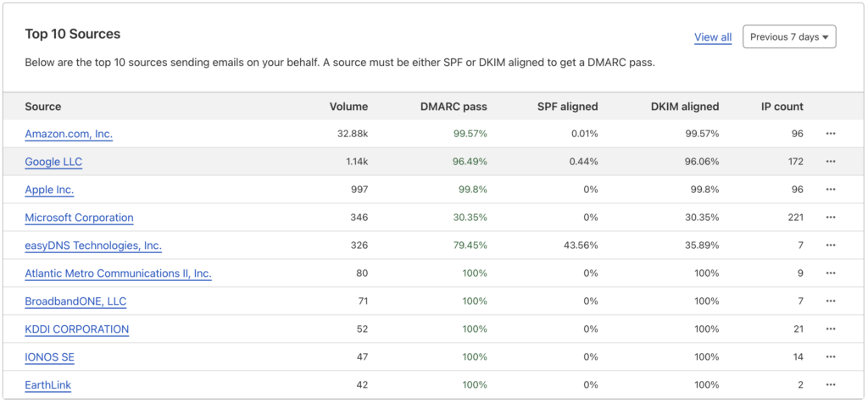Go to Microsoft Corporation source details
Viewport: 868px width, 403px height.
(79, 218)
